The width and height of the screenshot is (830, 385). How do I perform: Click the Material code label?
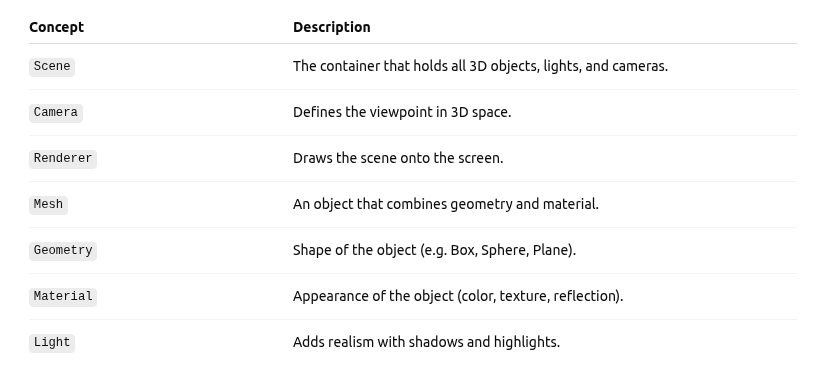[63, 297]
